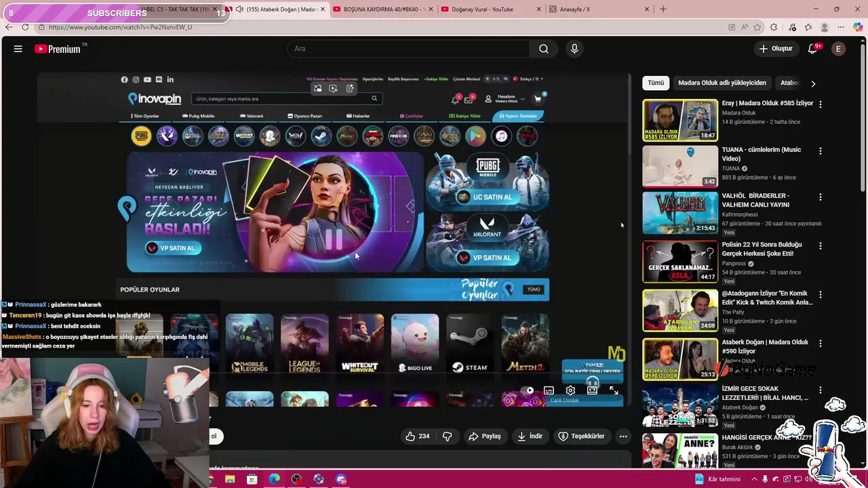Open Eray Madara Olduk #585 thumbnail
This screenshot has height=488, width=868.
[x=680, y=120]
